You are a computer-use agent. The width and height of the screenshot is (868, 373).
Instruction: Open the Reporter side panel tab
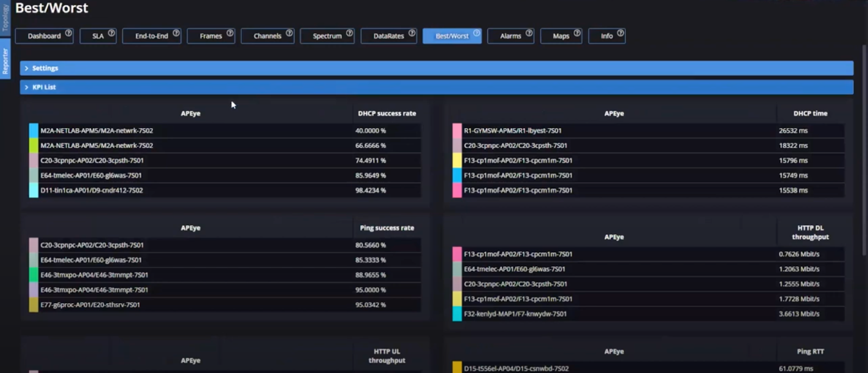pos(5,60)
